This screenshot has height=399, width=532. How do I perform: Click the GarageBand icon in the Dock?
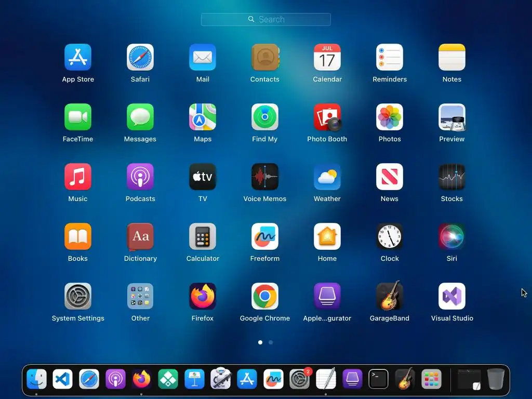pos(405,378)
